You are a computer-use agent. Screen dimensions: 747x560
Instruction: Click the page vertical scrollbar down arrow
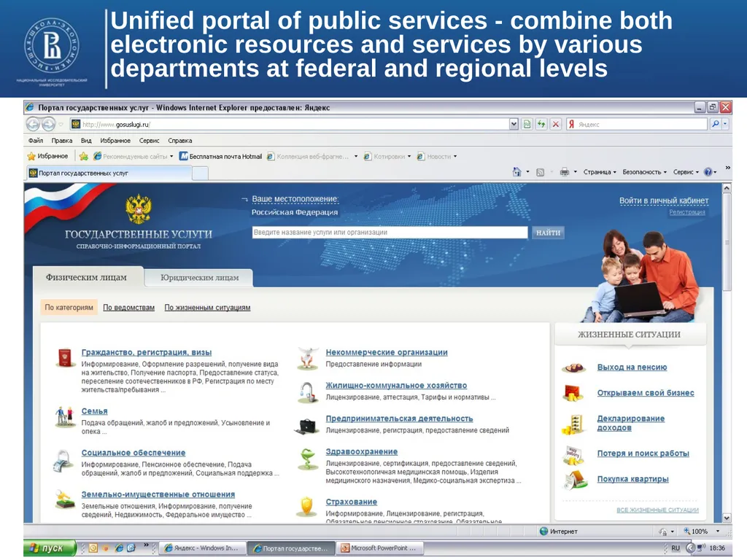(x=727, y=518)
